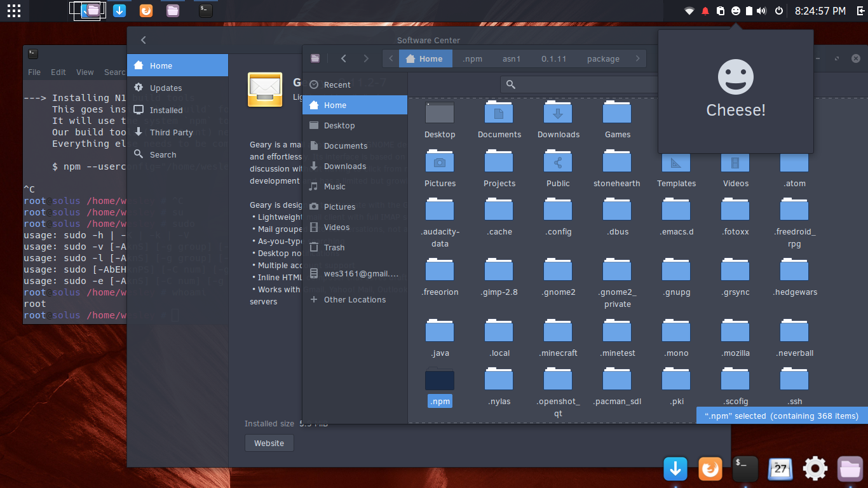Screen dimensions: 868x488
Task: Go back in Software Center using the header arrow
Action: coord(144,40)
